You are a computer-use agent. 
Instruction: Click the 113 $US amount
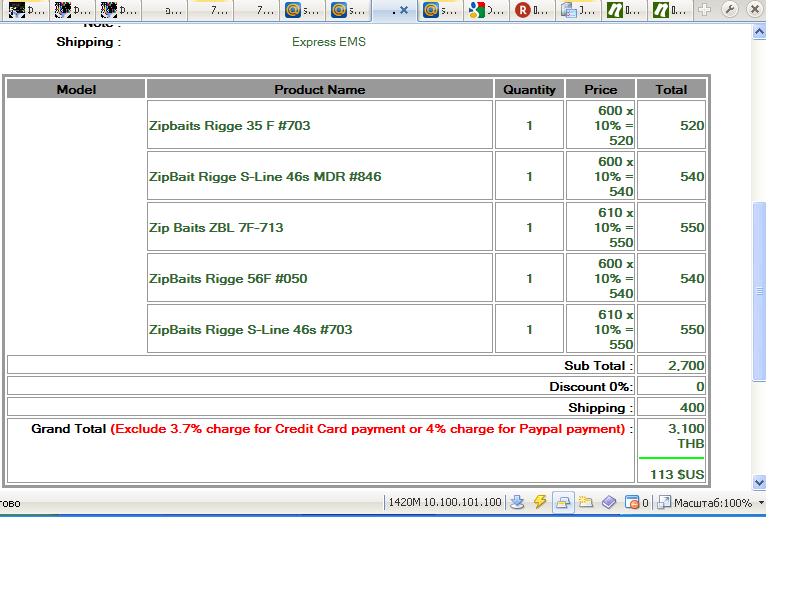coord(677,474)
